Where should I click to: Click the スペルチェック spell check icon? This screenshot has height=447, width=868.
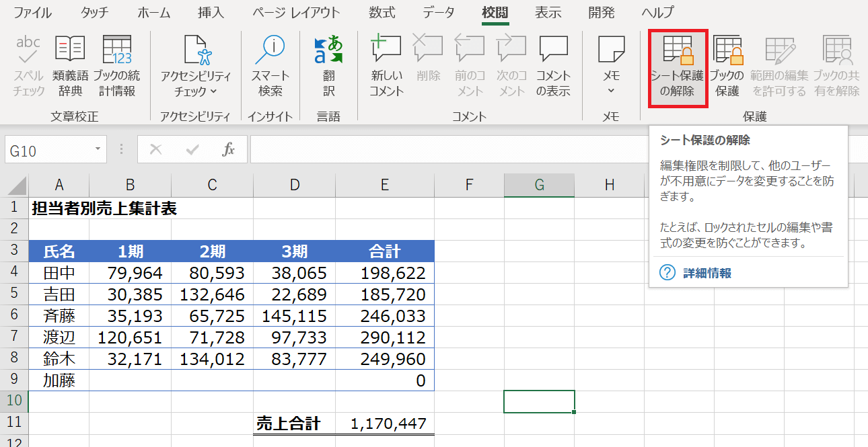(28, 66)
